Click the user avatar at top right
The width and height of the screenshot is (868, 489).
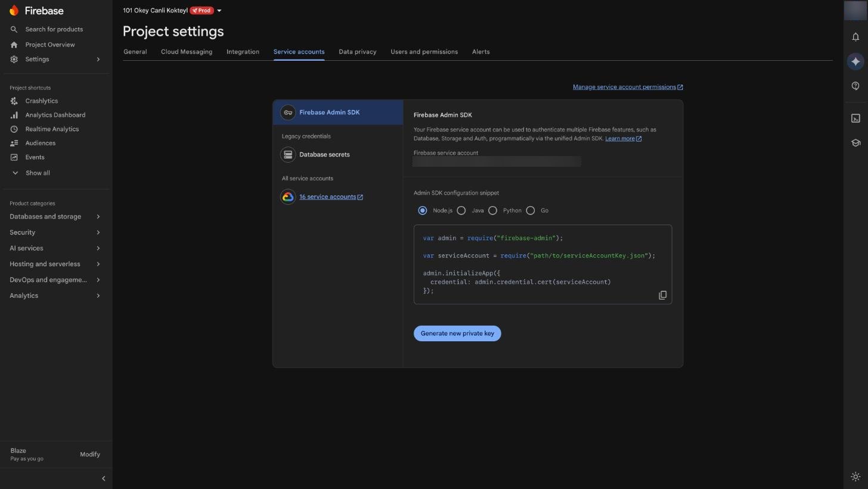(855, 11)
